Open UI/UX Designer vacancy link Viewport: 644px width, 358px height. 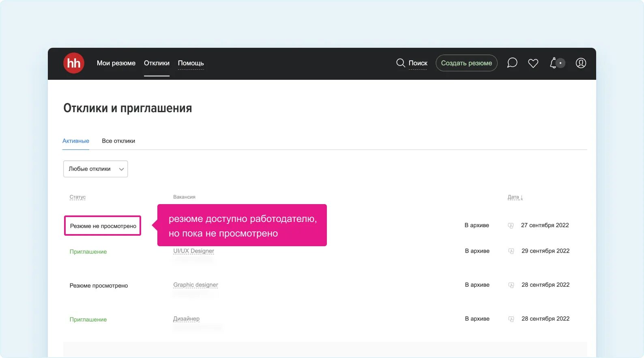tap(193, 251)
